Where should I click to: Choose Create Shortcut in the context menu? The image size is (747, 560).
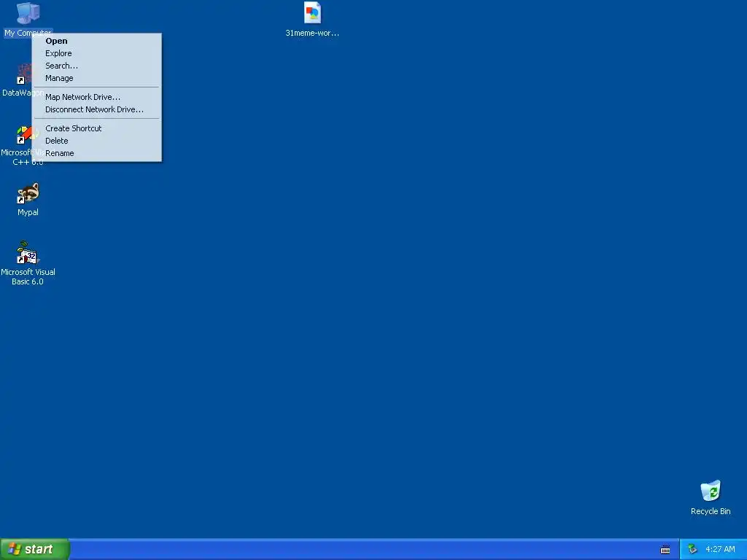click(x=98, y=128)
